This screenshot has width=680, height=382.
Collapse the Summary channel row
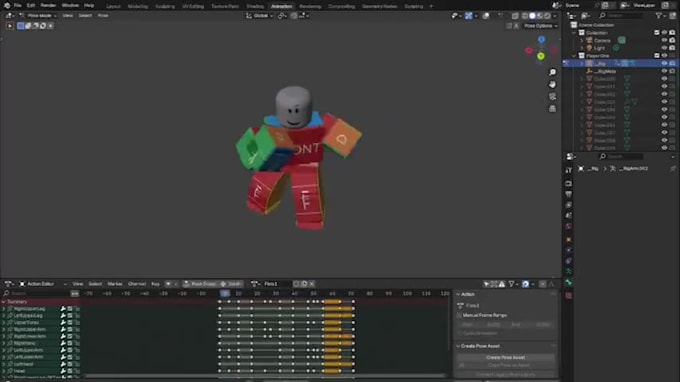click(4, 302)
